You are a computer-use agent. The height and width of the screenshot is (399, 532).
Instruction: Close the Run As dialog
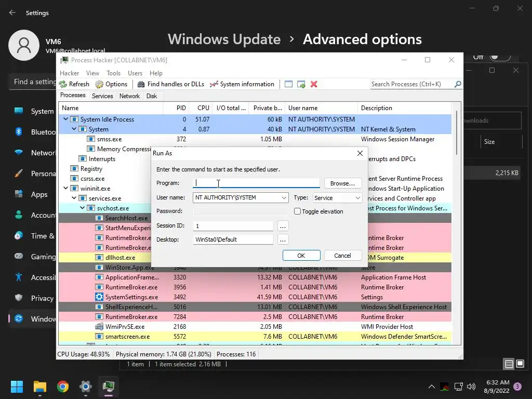(360, 153)
